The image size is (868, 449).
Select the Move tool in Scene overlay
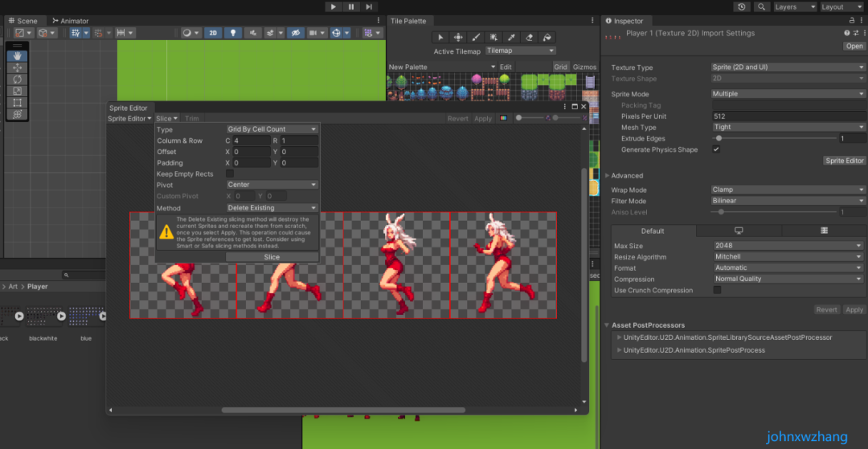17,67
